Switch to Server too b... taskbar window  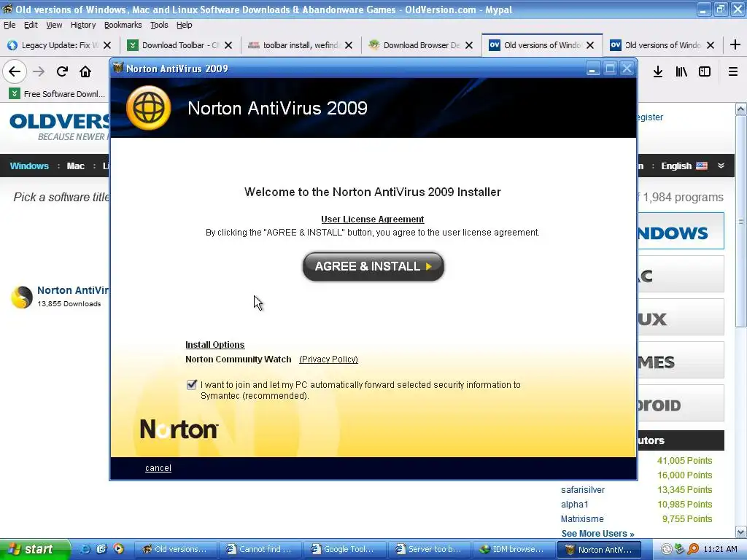tap(429, 549)
